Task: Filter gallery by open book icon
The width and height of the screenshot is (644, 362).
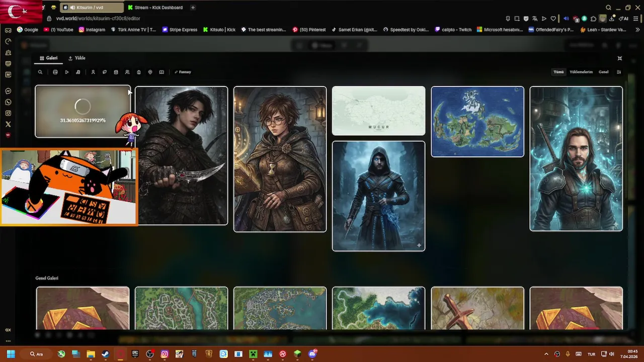Action: tap(162, 72)
